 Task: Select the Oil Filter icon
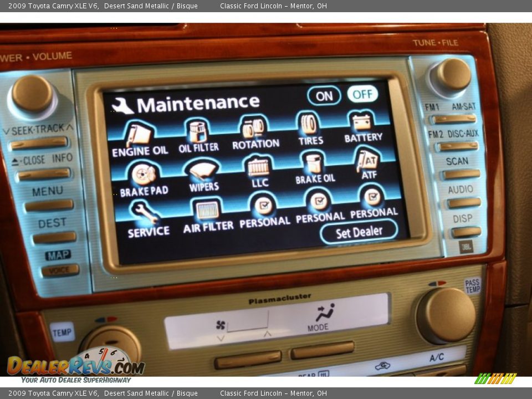pos(198,132)
